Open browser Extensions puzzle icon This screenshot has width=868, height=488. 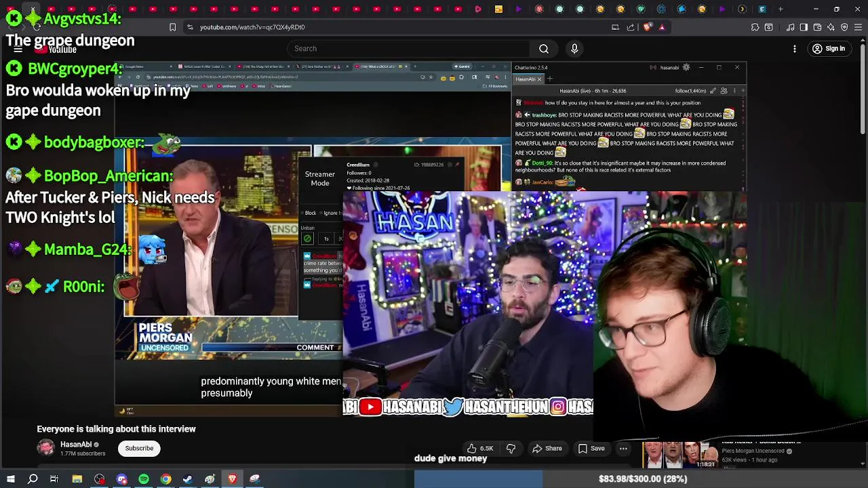755,27
